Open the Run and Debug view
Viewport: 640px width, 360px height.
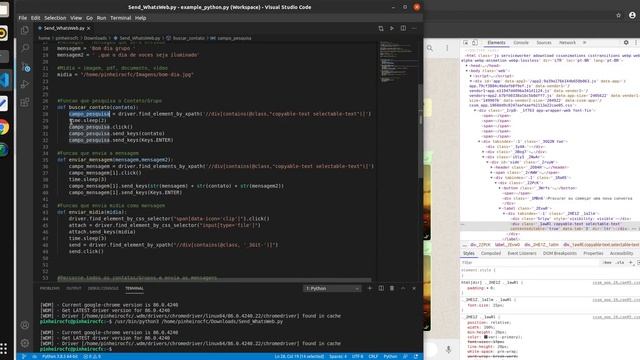tap(25, 84)
